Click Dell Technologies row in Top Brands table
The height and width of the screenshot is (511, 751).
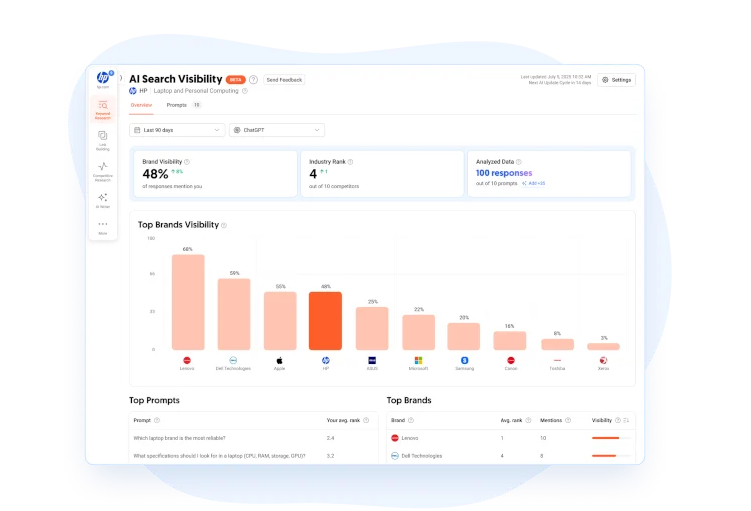511,456
